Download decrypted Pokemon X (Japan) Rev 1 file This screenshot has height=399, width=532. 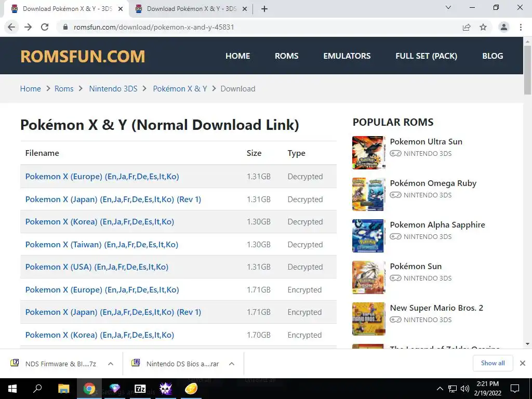pyautogui.click(x=113, y=199)
